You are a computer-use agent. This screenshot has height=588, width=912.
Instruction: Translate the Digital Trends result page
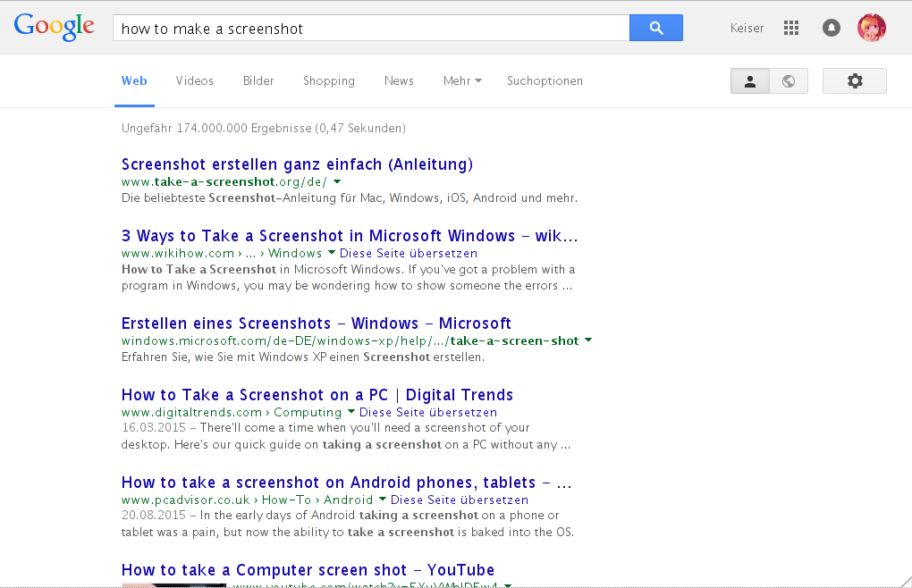tap(428, 413)
